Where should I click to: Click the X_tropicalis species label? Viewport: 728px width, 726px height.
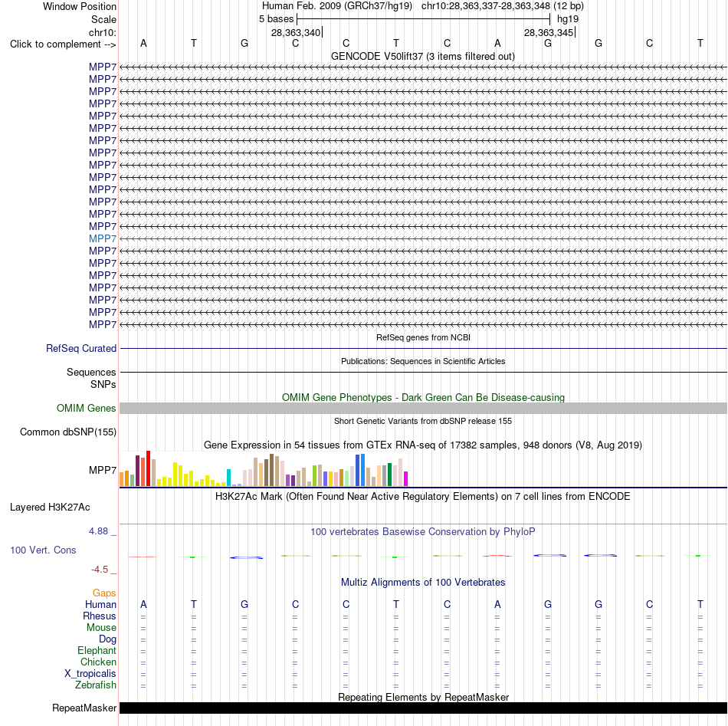pos(90,674)
